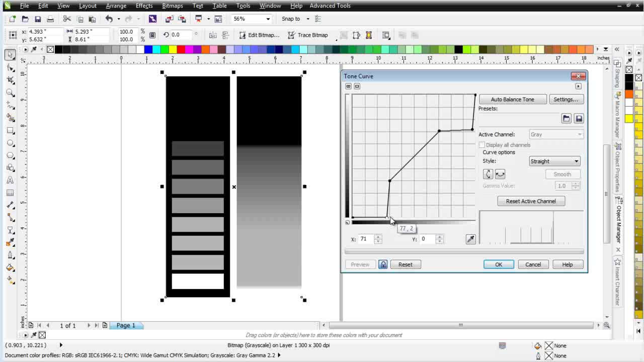Pick the yellow swatch in the palette
Image resolution: width=644 pixels, height=362 pixels.
pyautogui.click(x=173, y=49)
